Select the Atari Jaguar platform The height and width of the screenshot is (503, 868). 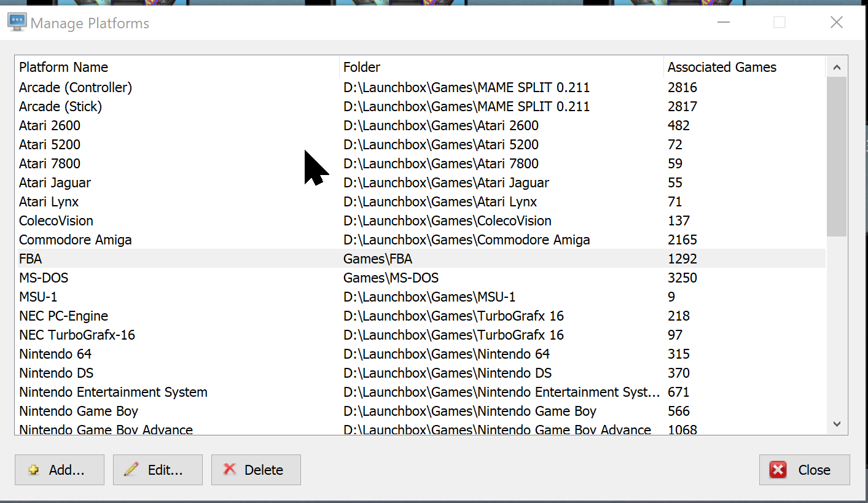[420, 182]
